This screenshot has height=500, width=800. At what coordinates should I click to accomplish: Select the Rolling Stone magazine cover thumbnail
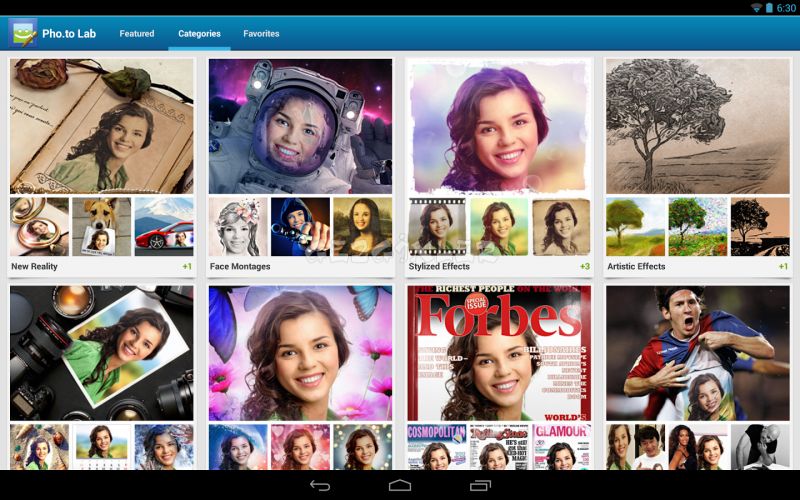tap(499, 447)
